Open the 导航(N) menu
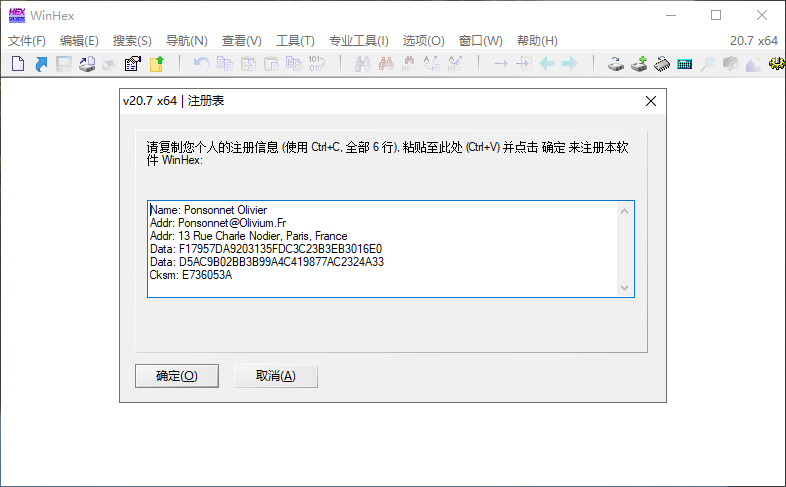Screen dimensions: 786x487 point(186,41)
